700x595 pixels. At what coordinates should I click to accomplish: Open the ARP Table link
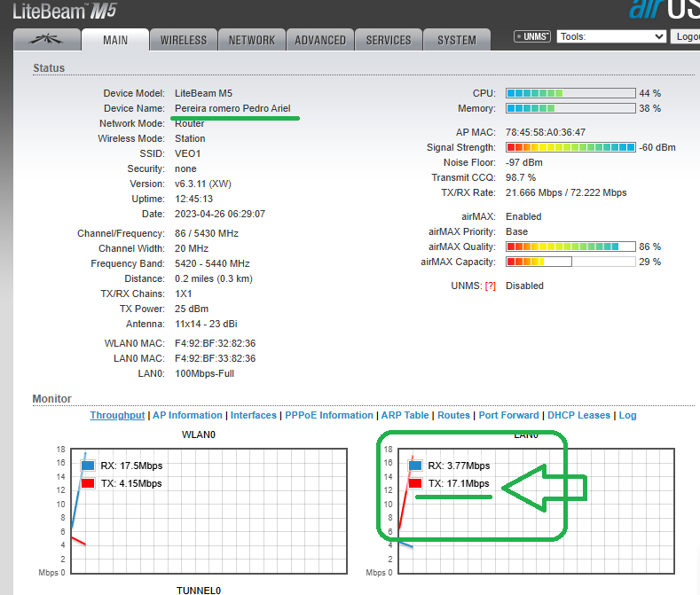(405, 415)
